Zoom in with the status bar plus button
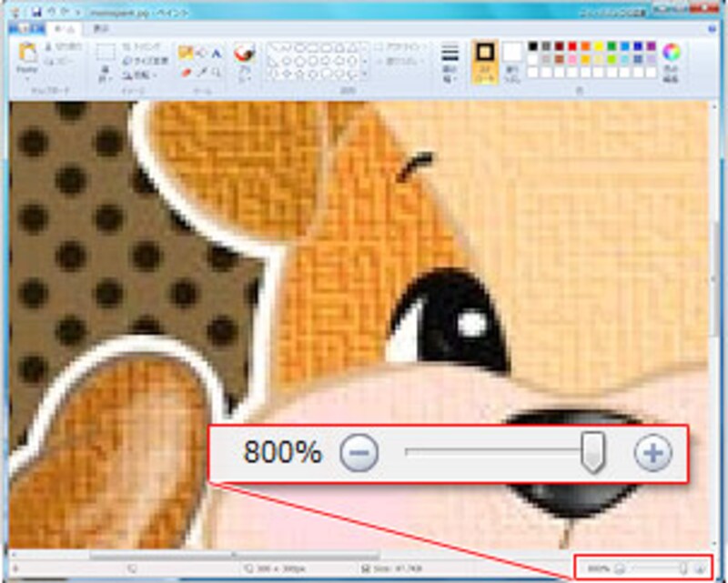This screenshot has height=583, width=728. point(700,568)
